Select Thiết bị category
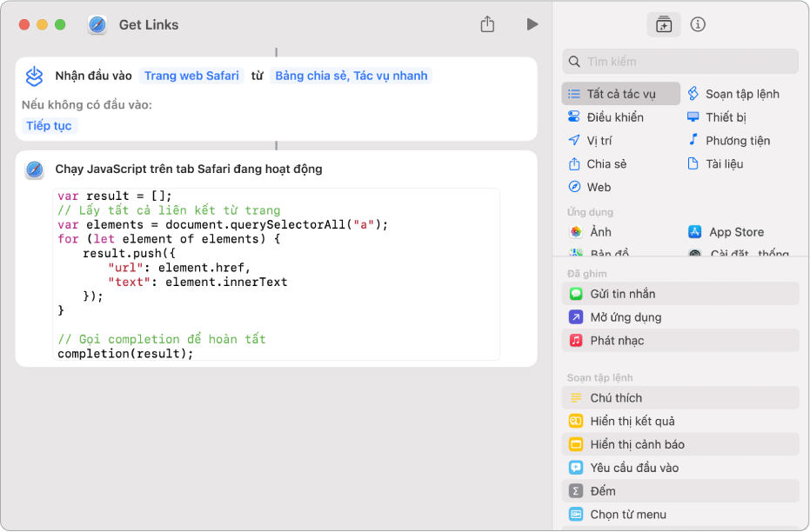The width and height of the screenshot is (810, 532). 717,117
